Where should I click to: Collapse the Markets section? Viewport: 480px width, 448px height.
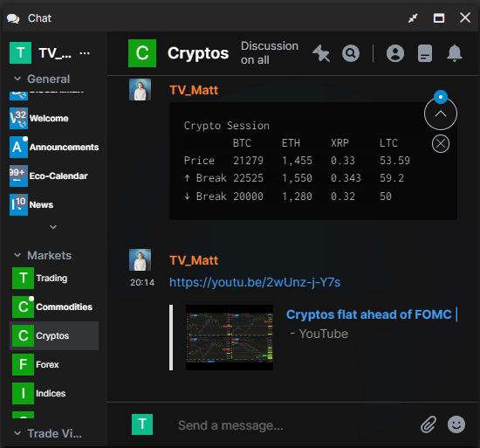pos(17,255)
